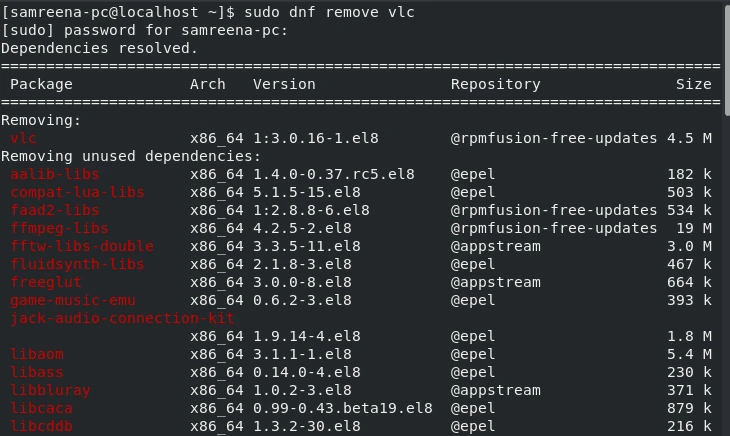The image size is (730, 436).
Task: Click the fluidsynth-libs package name
Action: (77, 264)
